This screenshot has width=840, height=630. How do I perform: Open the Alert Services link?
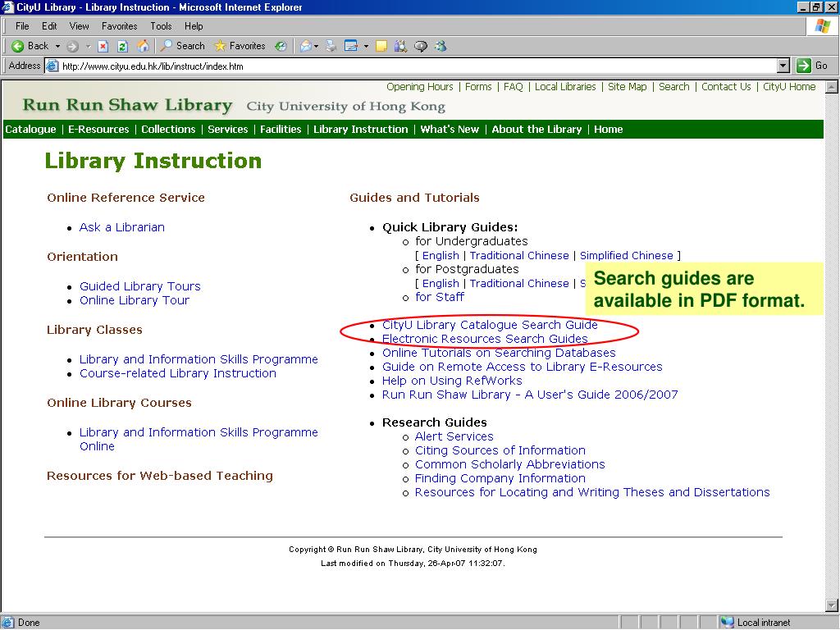(x=454, y=436)
